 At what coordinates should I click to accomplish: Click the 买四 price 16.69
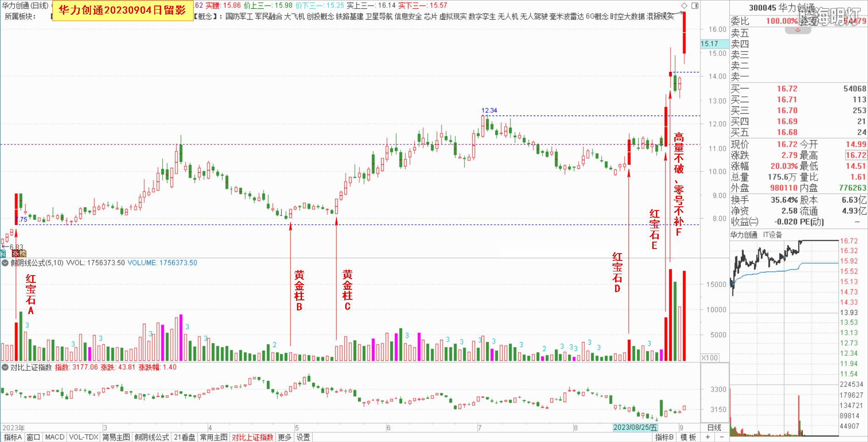[787, 122]
